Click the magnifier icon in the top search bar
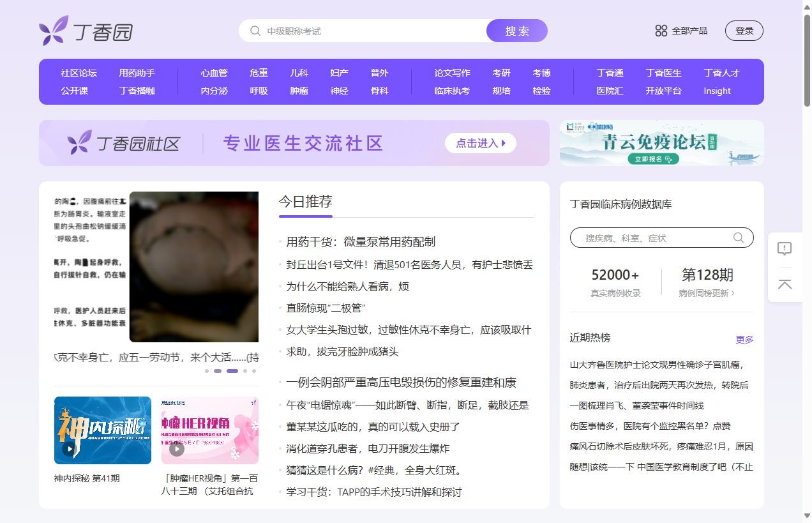The image size is (812, 523). coord(255,31)
